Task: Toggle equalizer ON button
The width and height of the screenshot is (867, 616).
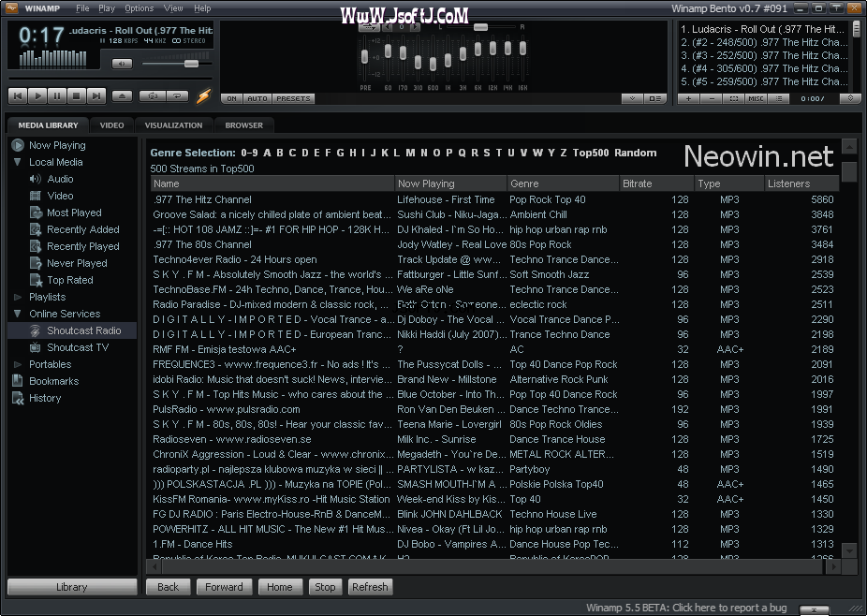Action: [231, 98]
